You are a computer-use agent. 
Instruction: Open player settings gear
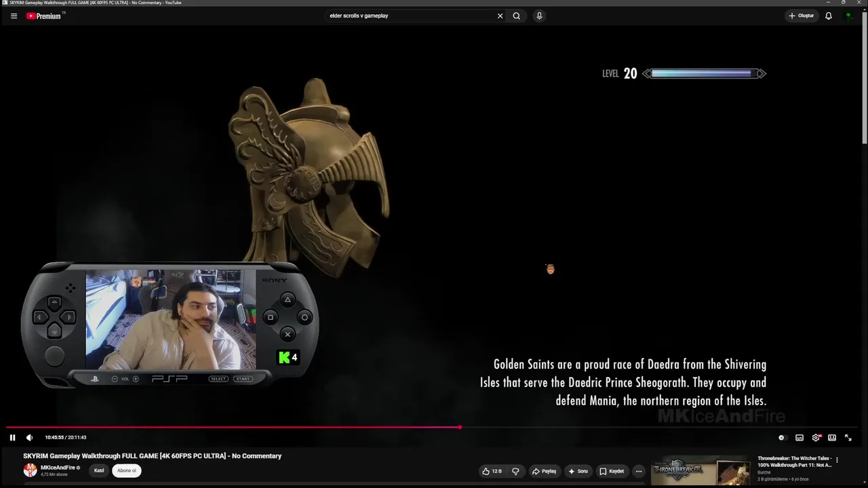[816, 438]
